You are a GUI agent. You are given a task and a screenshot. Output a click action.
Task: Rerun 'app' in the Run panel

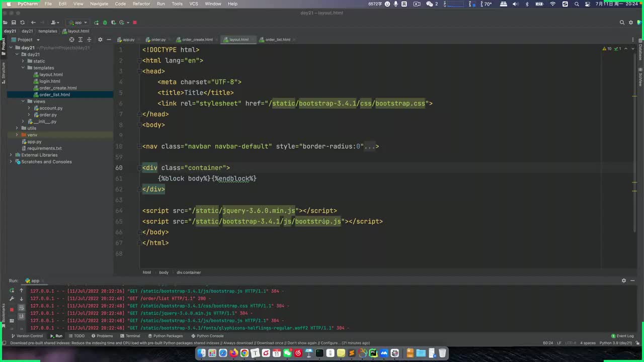point(12,291)
